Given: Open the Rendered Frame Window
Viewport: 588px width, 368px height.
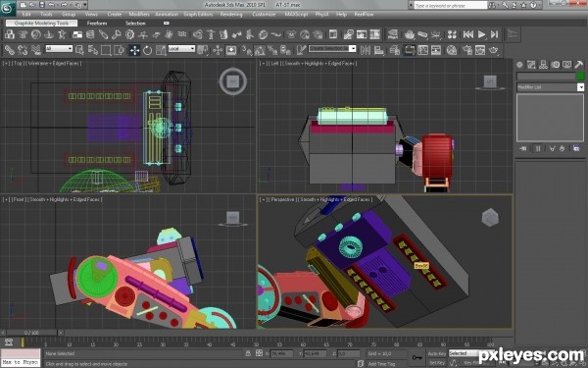Looking at the screenshot, I should pos(480,50).
